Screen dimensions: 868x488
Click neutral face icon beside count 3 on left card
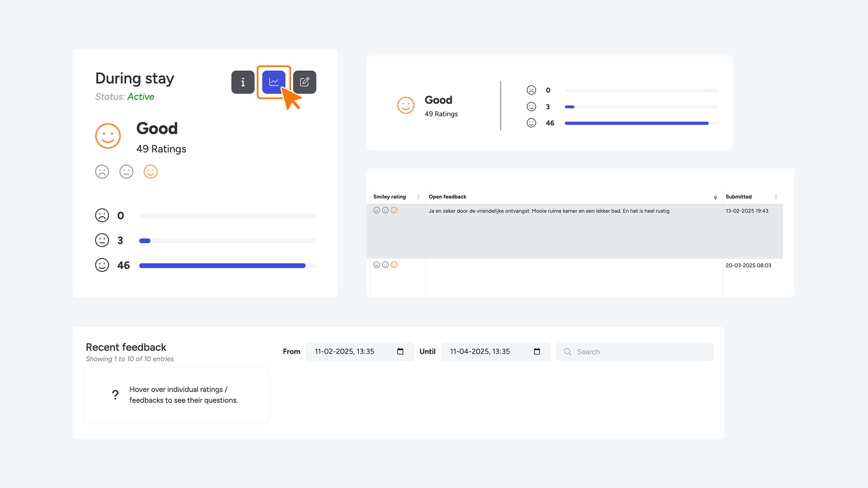[x=102, y=240]
